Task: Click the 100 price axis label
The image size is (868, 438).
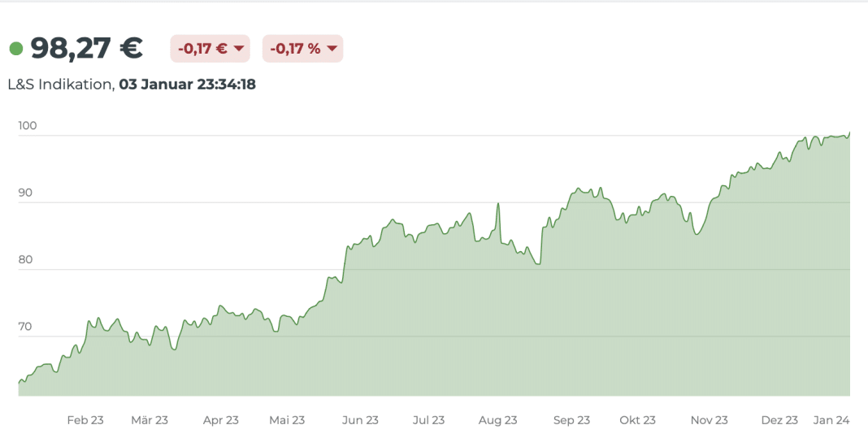Action: pos(29,126)
